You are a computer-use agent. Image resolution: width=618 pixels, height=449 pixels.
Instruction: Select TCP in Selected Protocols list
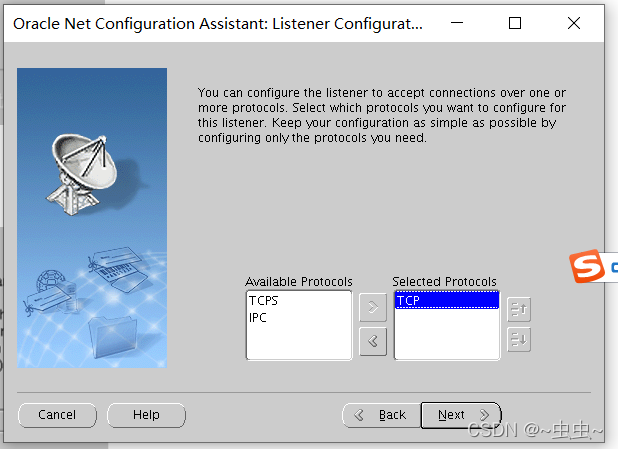tap(408, 300)
